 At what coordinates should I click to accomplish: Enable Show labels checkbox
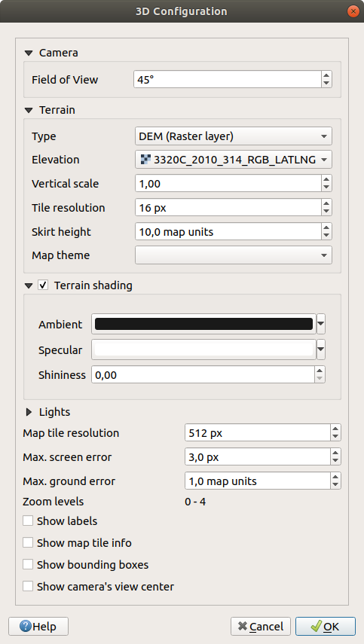click(28, 520)
